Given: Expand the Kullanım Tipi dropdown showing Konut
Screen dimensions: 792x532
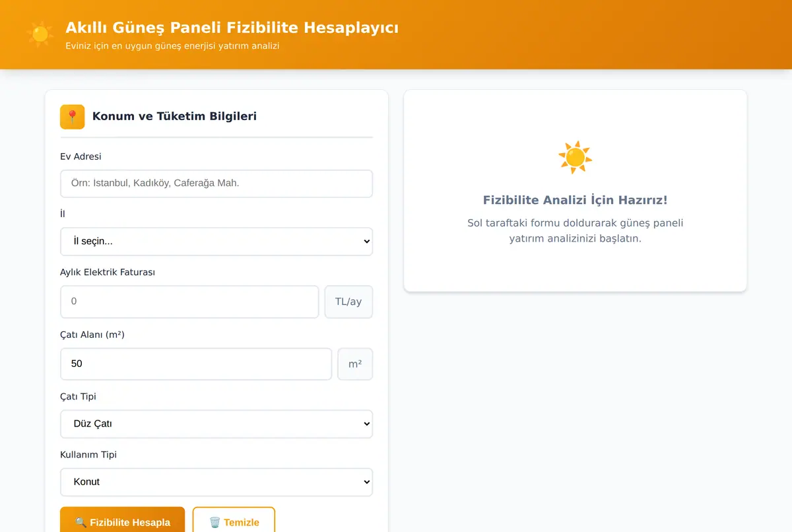Looking at the screenshot, I should pos(216,482).
